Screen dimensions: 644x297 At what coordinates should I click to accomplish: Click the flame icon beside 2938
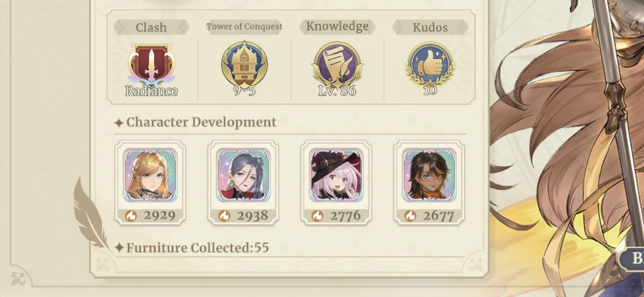click(x=224, y=216)
